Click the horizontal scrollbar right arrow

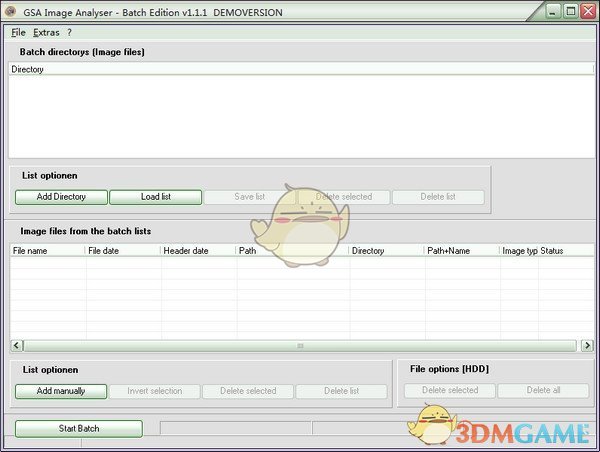[x=587, y=346]
